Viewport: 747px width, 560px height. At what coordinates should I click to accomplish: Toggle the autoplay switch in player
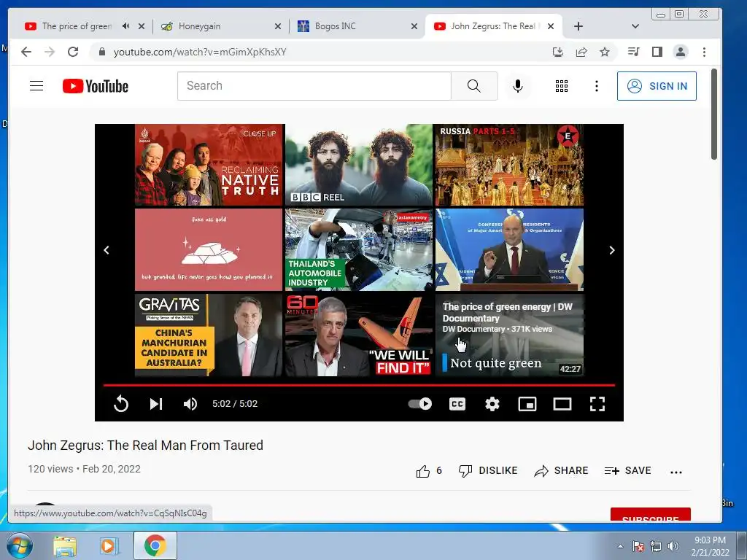point(420,404)
